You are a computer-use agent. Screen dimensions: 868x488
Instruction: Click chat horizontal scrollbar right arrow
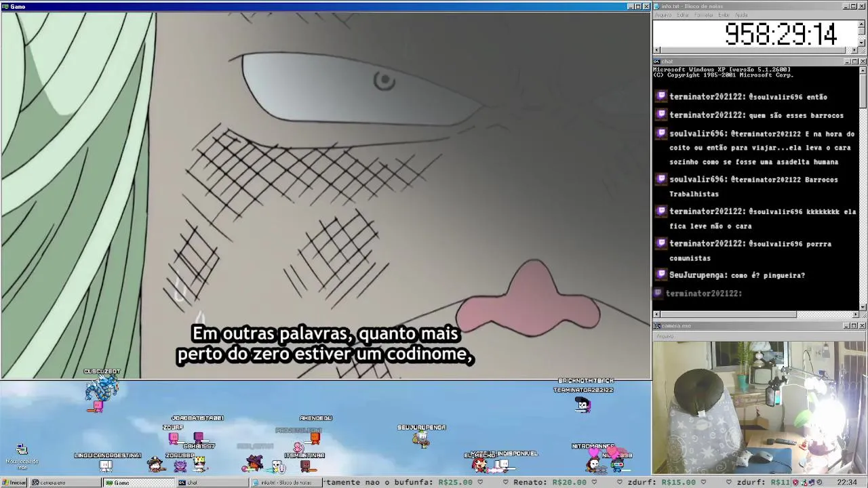tap(855, 314)
